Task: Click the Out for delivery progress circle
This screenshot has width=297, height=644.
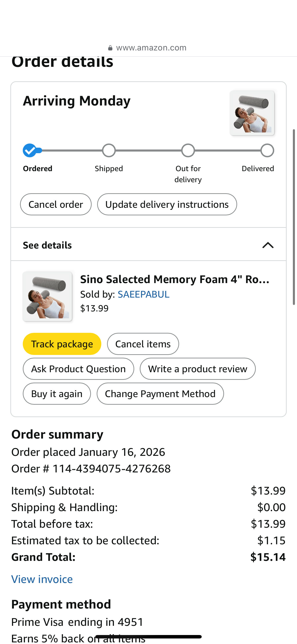Action: pos(188,150)
